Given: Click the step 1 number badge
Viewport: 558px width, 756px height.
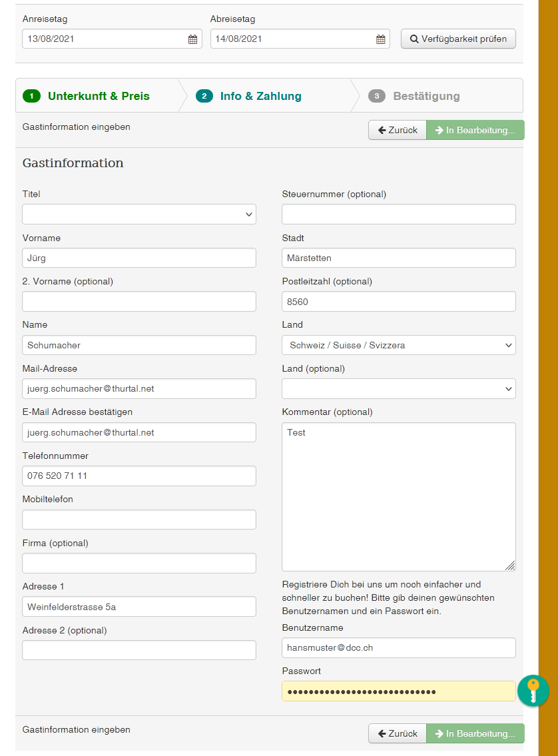Looking at the screenshot, I should (31, 96).
